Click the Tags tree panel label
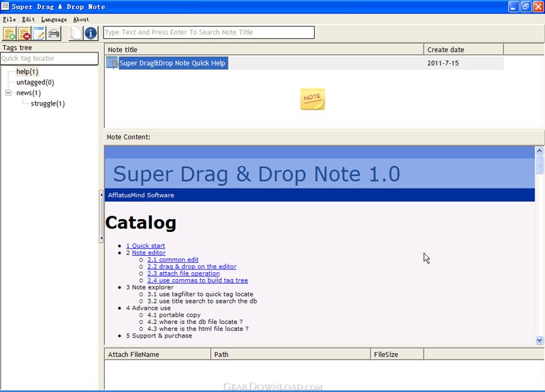This screenshot has width=545, height=392. coord(17,48)
